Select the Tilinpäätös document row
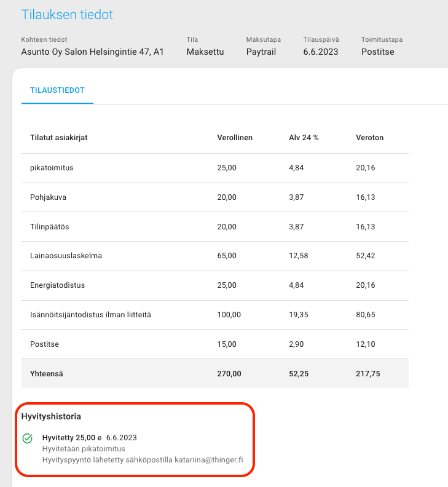The width and height of the screenshot is (448, 487). pos(215,227)
